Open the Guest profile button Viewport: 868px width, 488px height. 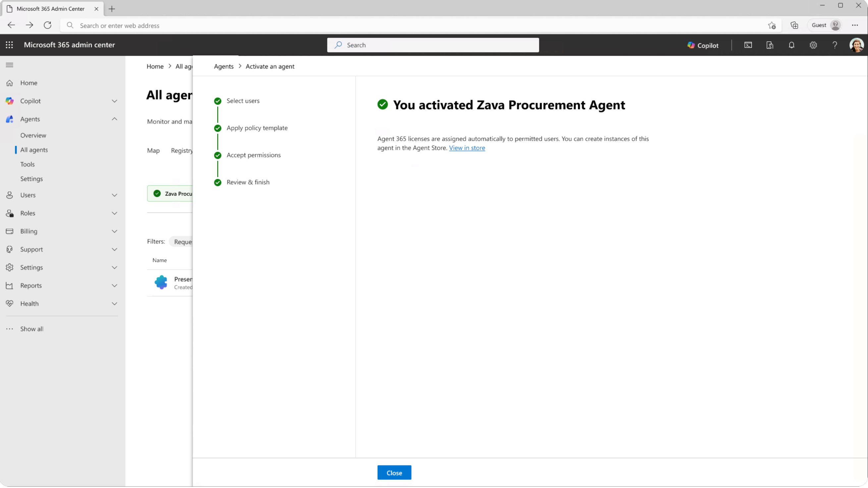[825, 25]
